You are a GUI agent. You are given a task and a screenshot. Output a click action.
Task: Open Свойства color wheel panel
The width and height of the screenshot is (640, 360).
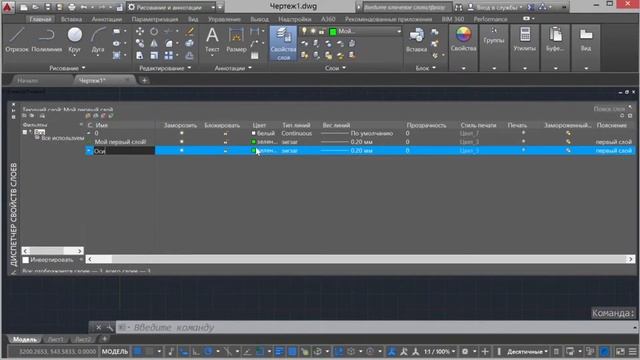pos(463,40)
